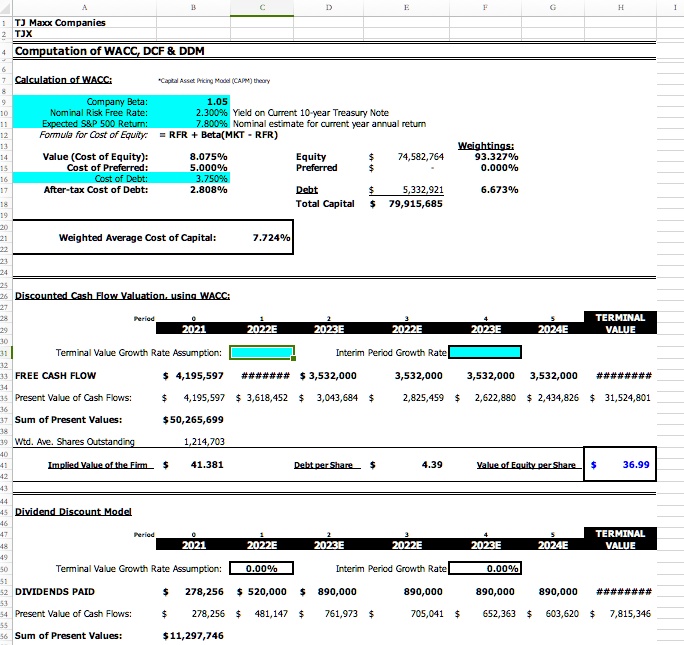The height and width of the screenshot is (645, 684).
Task: Click 'Weighted Average Cost of Capital:' label
Action: point(137,238)
